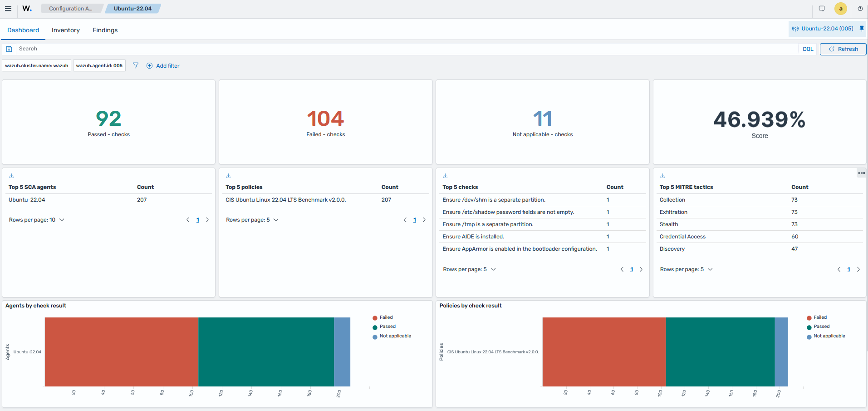The height and width of the screenshot is (411, 868).
Task: Go to previous page in Top 5 policies
Action: pyautogui.click(x=405, y=220)
